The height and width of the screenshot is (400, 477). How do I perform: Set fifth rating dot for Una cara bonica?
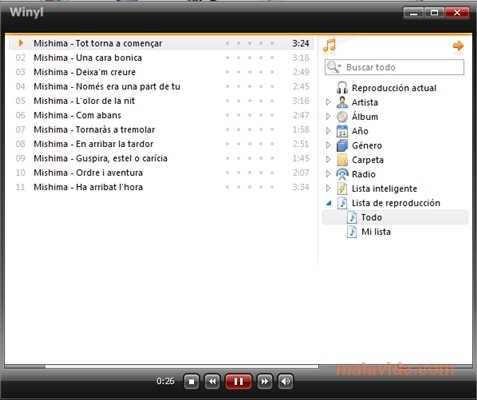pyautogui.click(x=272, y=58)
